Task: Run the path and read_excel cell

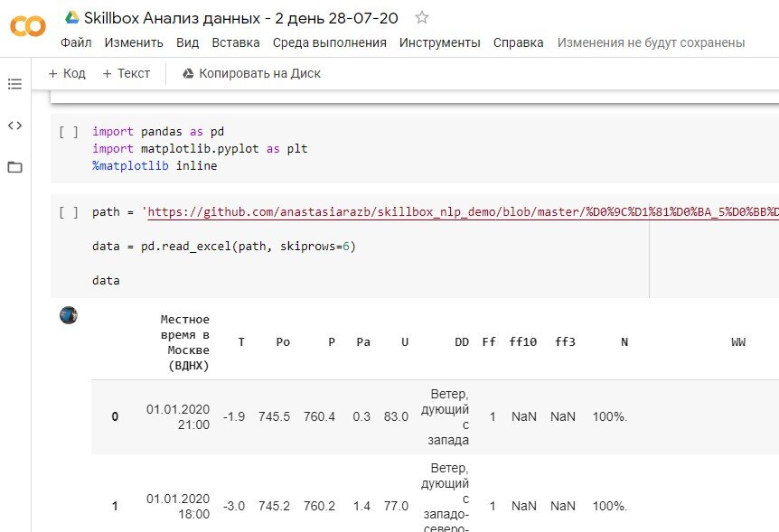Action: [69, 212]
